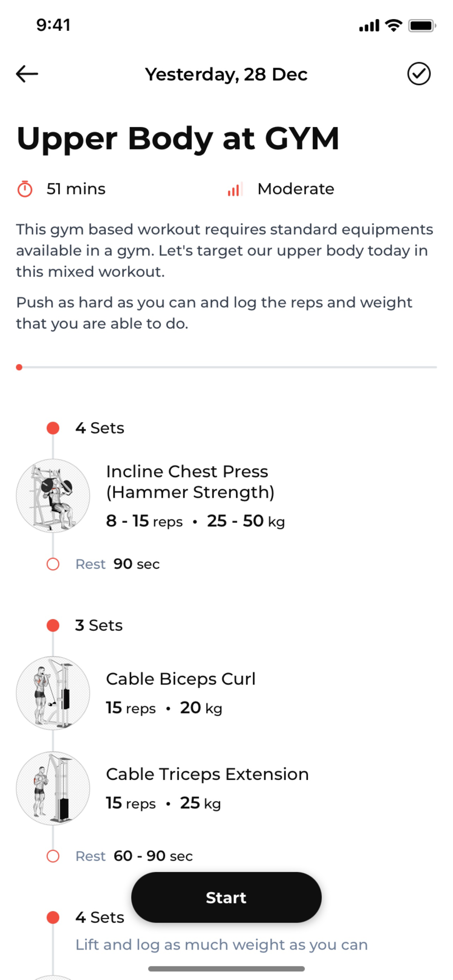Tap the hollow circle beside Rest 60 - 90 sec
Viewport: 453px width, 980px height.
coord(53,856)
